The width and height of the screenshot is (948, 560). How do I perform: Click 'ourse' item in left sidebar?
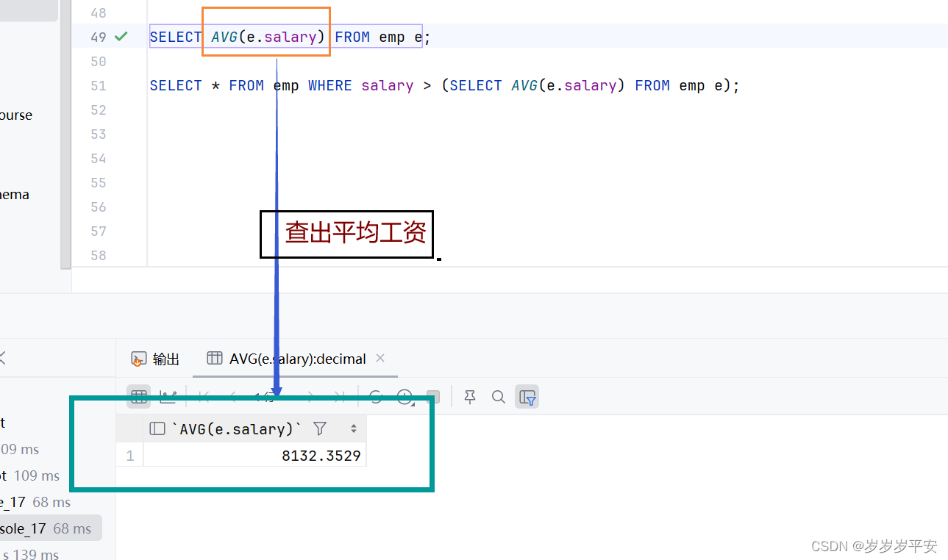[16, 115]
